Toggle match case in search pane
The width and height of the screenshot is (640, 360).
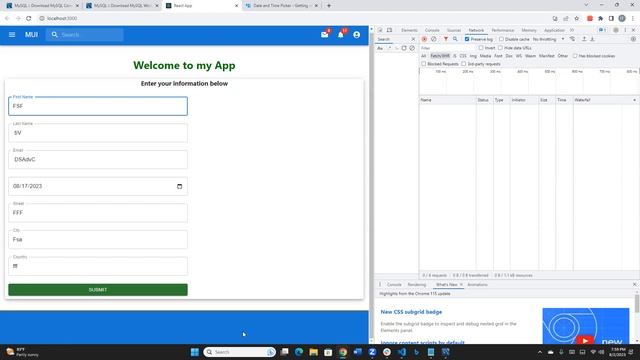pyautogui.click(x=380, y=48)
